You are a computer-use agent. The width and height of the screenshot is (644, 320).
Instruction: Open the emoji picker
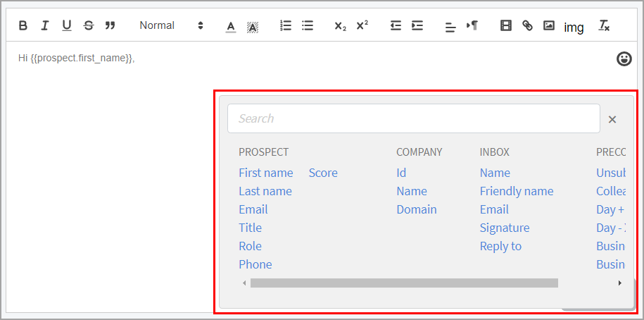pyautogui.click(x=624, y=59)
